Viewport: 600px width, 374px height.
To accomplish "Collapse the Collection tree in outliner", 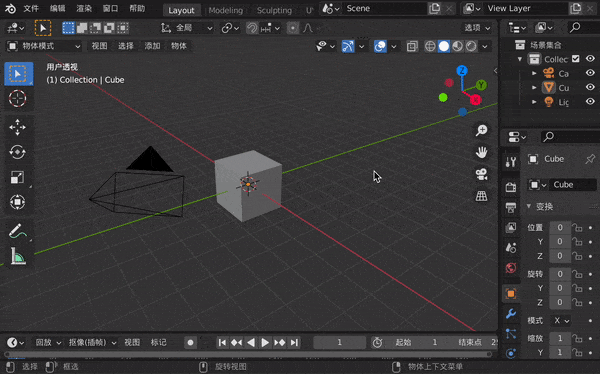I will (520, 59).
